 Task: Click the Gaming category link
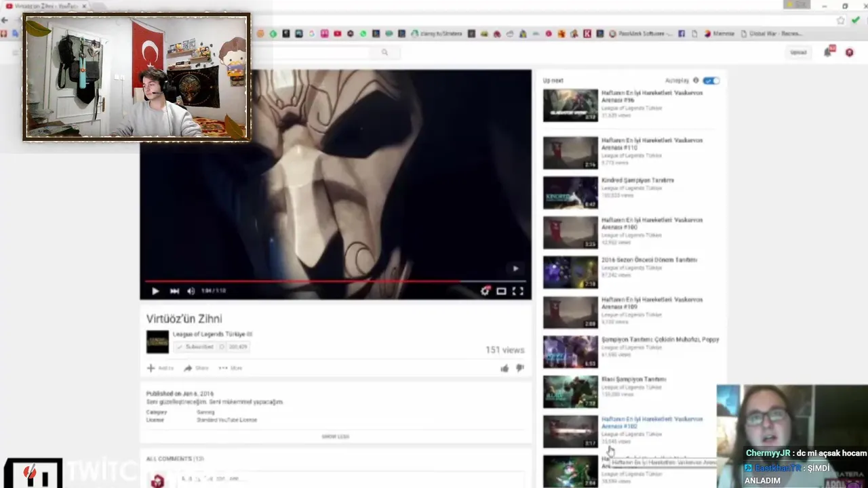click(x=205, y=412)
